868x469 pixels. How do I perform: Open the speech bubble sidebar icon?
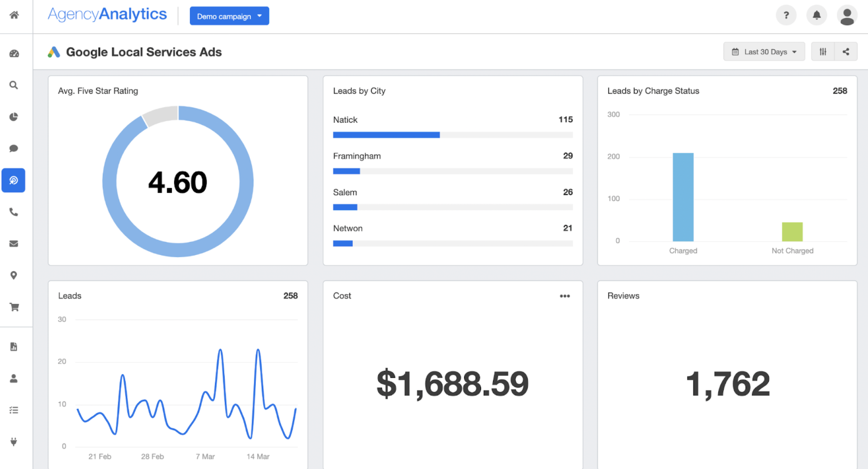point(14,148)
